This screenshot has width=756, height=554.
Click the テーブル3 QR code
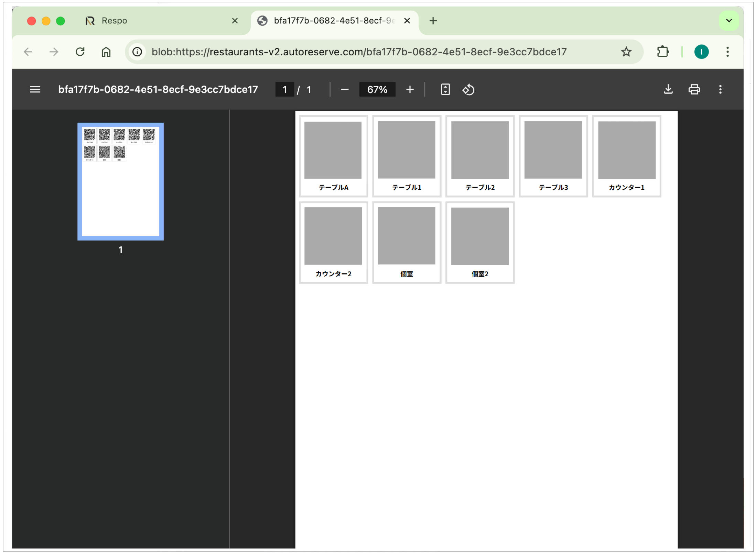coord(553,150)
